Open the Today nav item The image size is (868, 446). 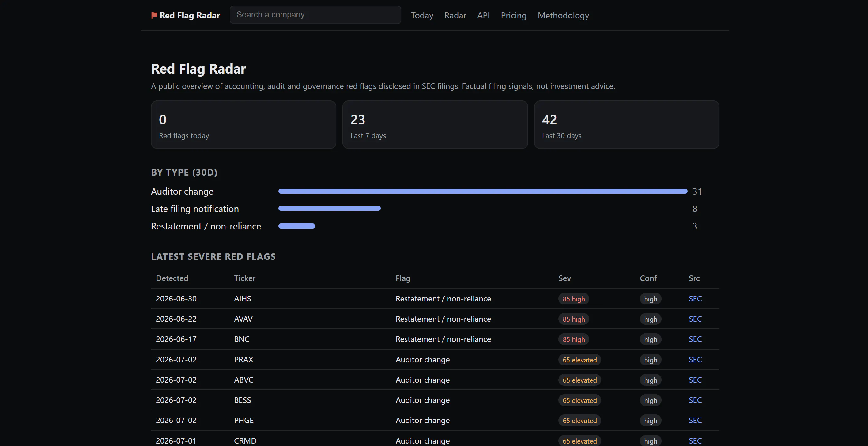pyautogui.click(x=422, y=16)
